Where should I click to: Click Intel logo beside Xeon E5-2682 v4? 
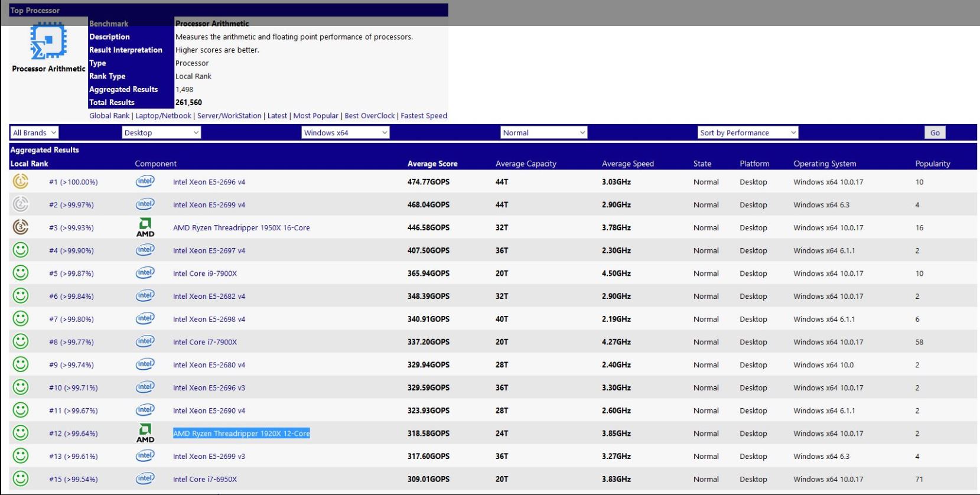[x=145, y=296]
